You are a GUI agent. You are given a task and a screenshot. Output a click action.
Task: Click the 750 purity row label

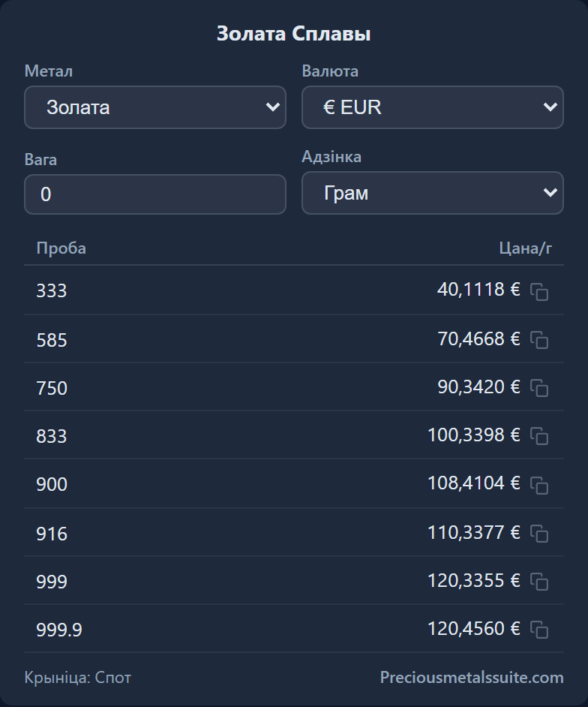[52, 388]
